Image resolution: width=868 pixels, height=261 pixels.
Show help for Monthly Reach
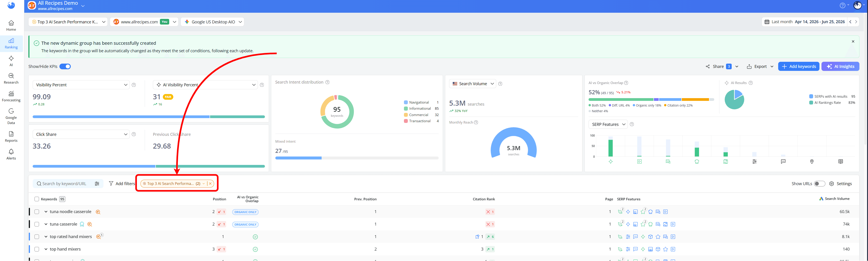(476, 122)
